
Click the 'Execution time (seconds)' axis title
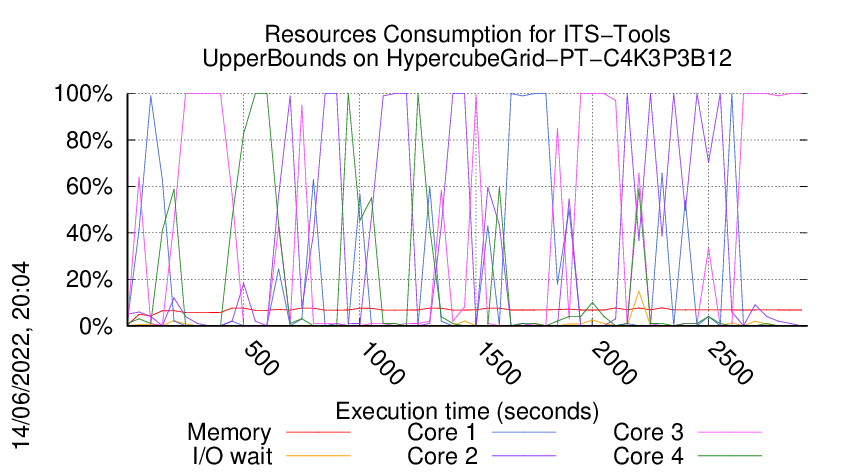(x=467, y=411)
